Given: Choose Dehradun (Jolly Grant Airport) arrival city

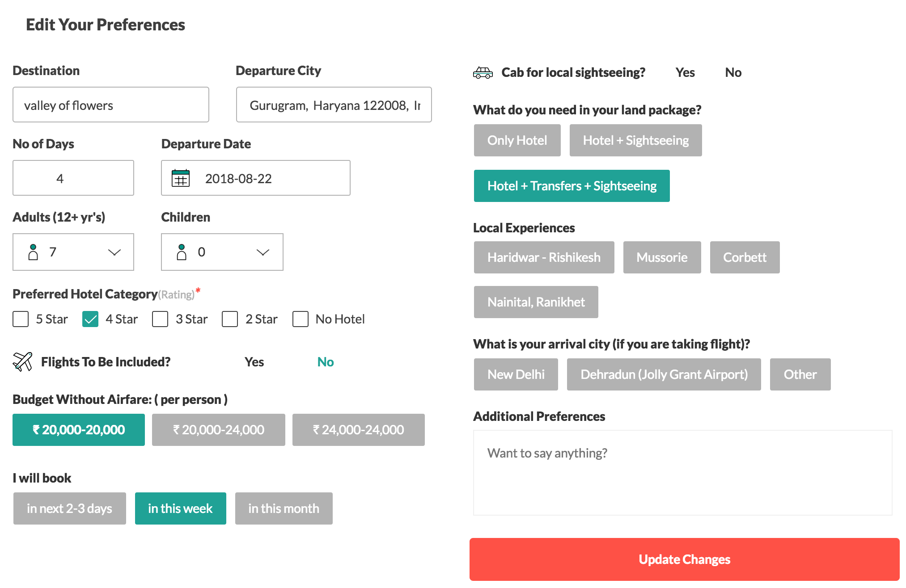Looking at the screenshot, I should coord(664,374).
